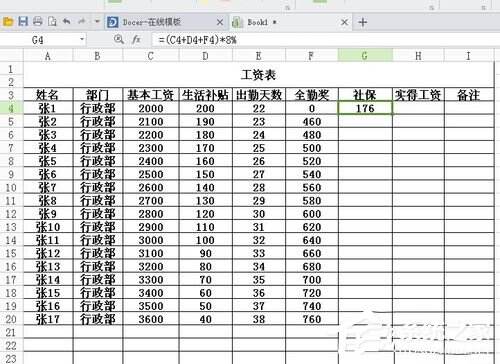Screen dimensions: 500x364
Task: Select attendance days cell 22
Action: pyautogui.click(x=259, y=108)
